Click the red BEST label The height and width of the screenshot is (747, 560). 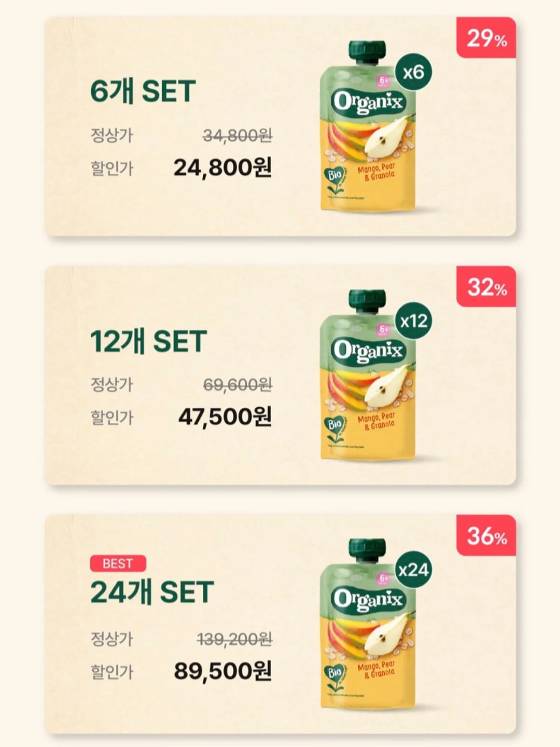pos(118,563)
